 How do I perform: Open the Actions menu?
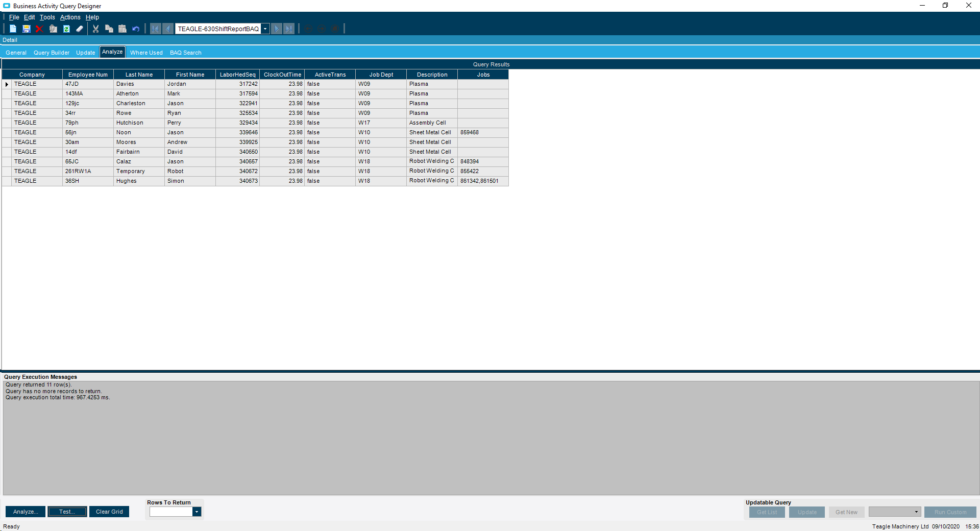(70, 17)
